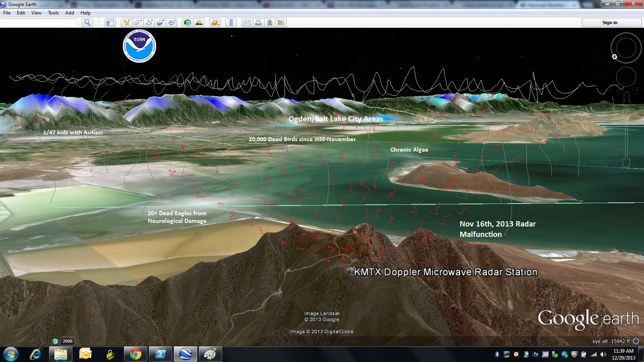The image size is (644, 362).
Task: Add a polygon from the toolbar
Action: click(138, 23)
